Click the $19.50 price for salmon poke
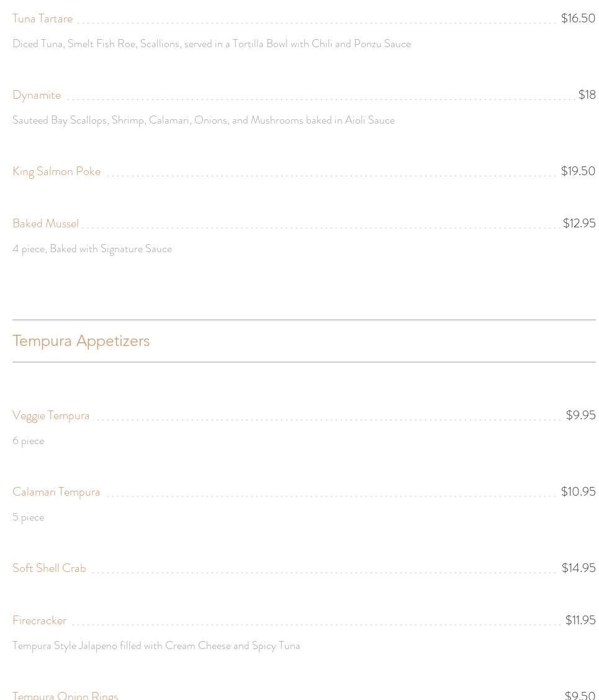 pyautogui.click(x=578, y=171)
